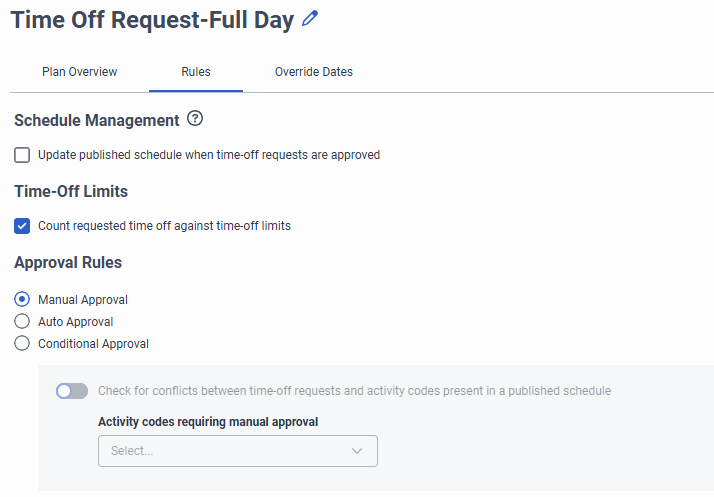The image size is (714, 497).
Task: Pick the Conditional Approval radio option
Action: click(x=22, y=343)
